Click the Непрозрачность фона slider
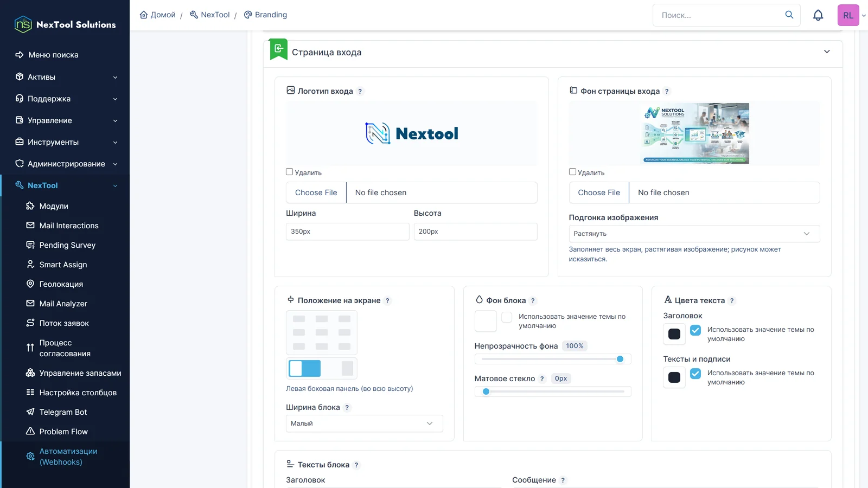868x488 pixels. pyautogui.click(x=553, y=359)
